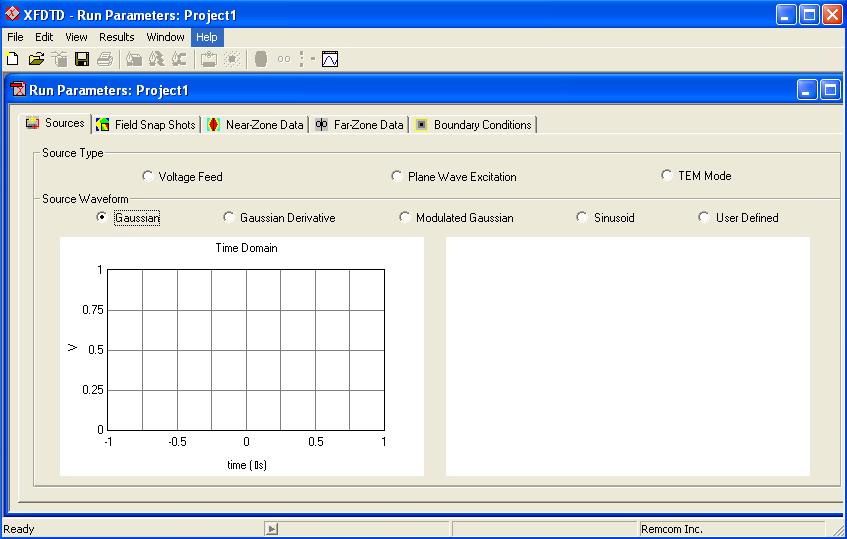Open the Near-Zone Data tab
The width and height of the screenshot is (847, 539).
click(255, 125)
